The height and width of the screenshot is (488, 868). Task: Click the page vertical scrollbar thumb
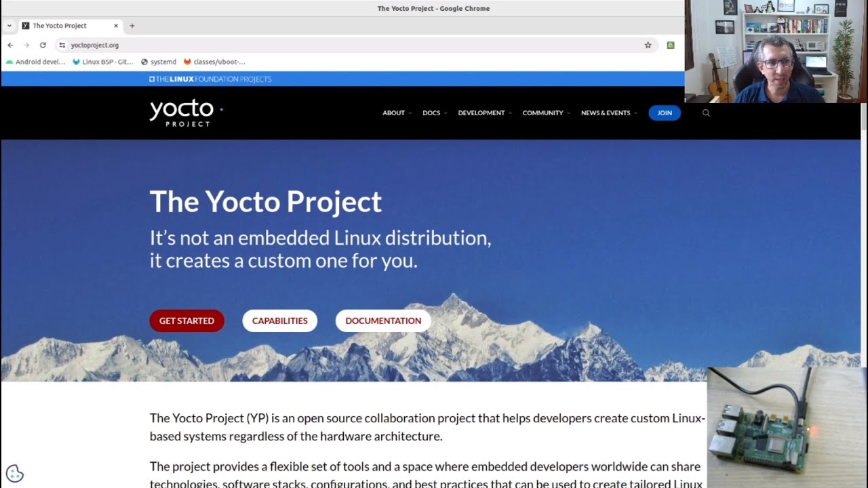tap(864, 116)
